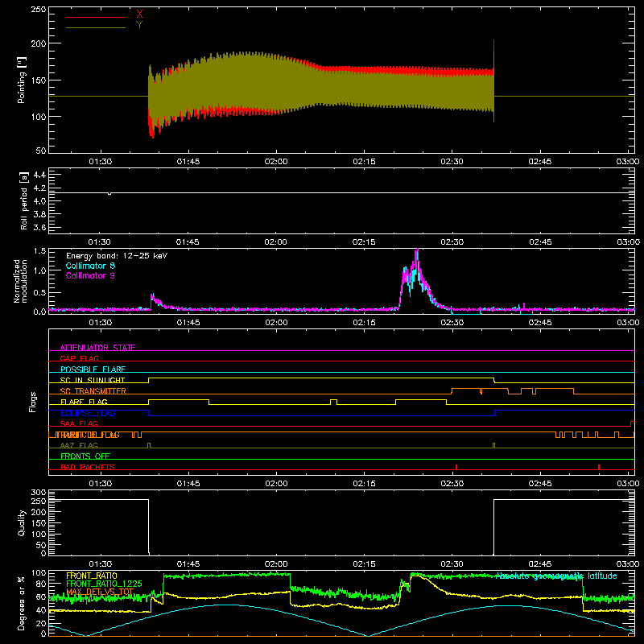
Task: Click the yellow FRONT_RATIO legend entry
Action: pos(92,576)
